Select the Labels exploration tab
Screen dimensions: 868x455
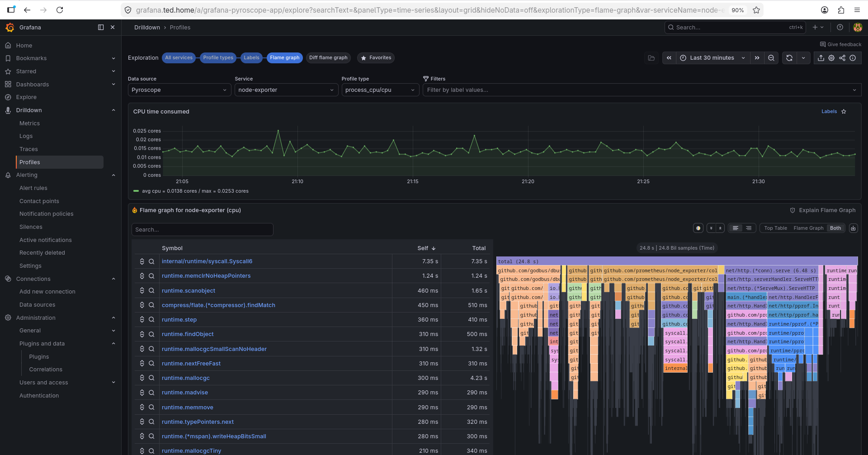251,58
